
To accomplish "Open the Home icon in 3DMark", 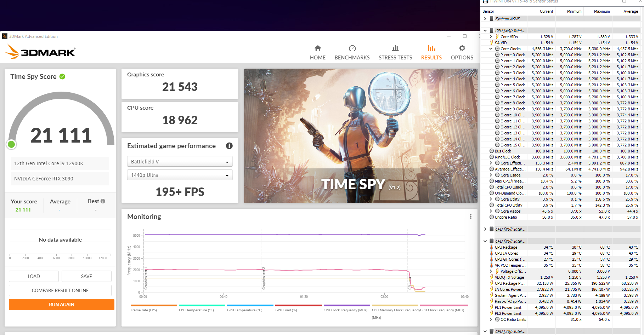I will tap(318, 48).
